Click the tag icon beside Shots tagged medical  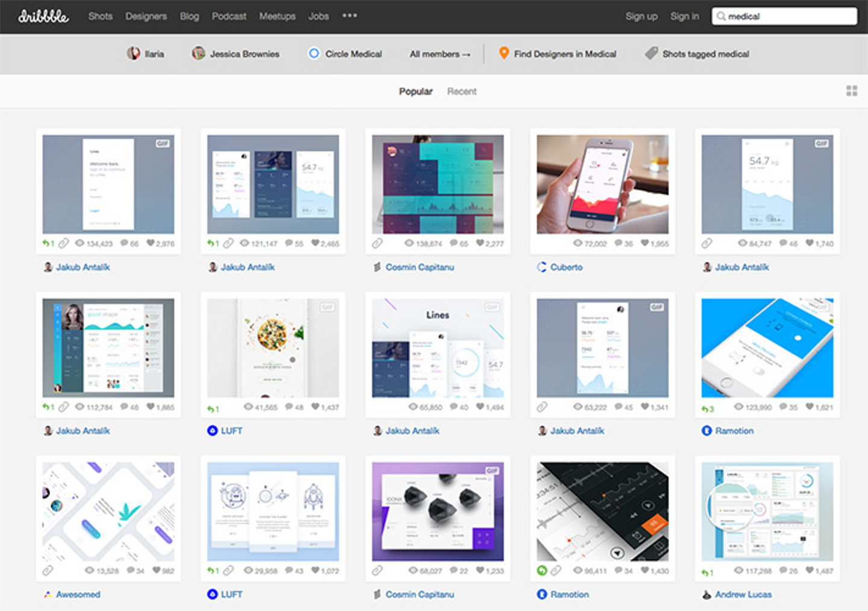point(651,54)
